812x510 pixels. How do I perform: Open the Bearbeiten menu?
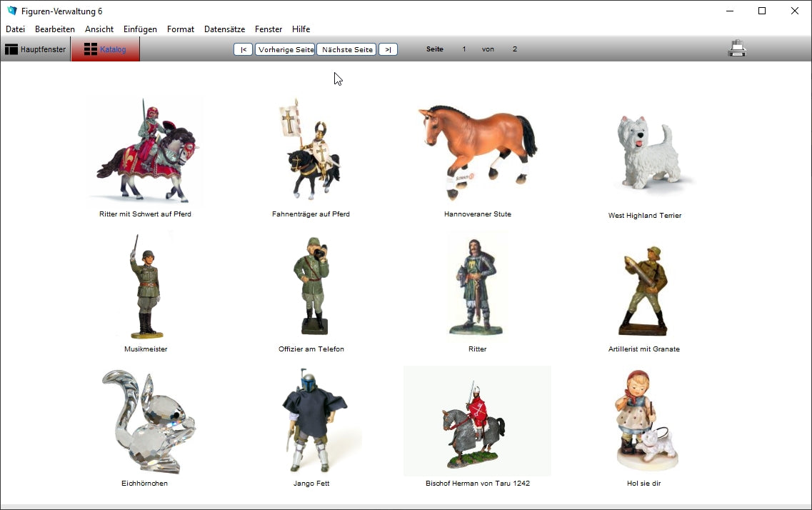pyautogui.click(x=55, y=29)
